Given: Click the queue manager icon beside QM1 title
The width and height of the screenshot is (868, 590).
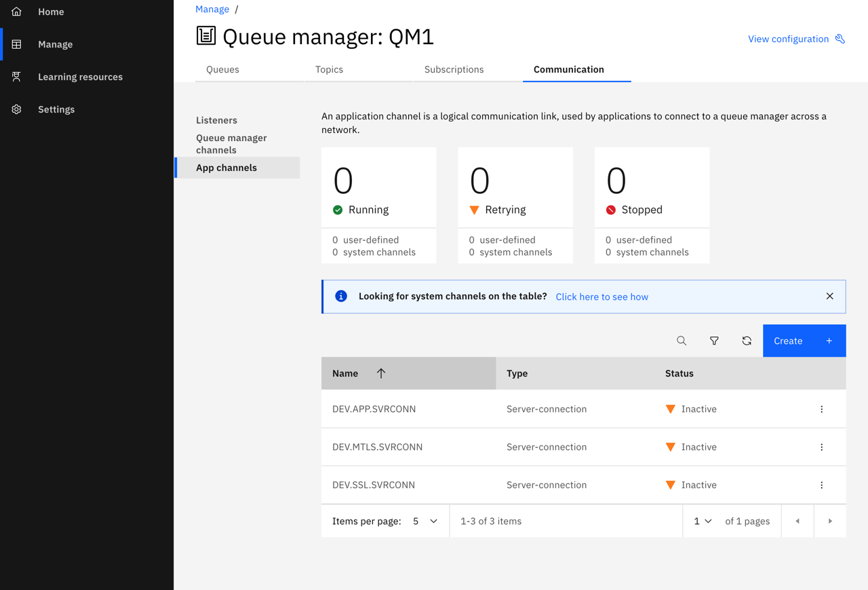Looking at the screenshot, I should (x=206, y=36).
